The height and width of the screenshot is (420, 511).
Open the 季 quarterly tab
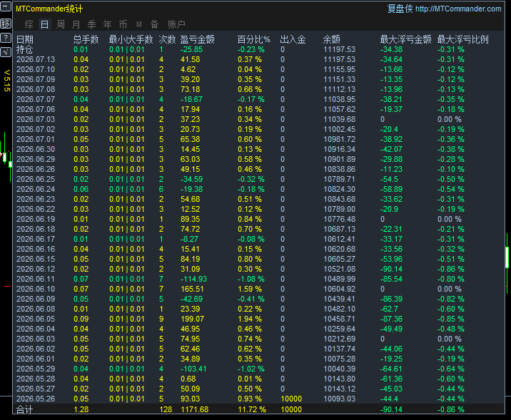click(91, 24)
